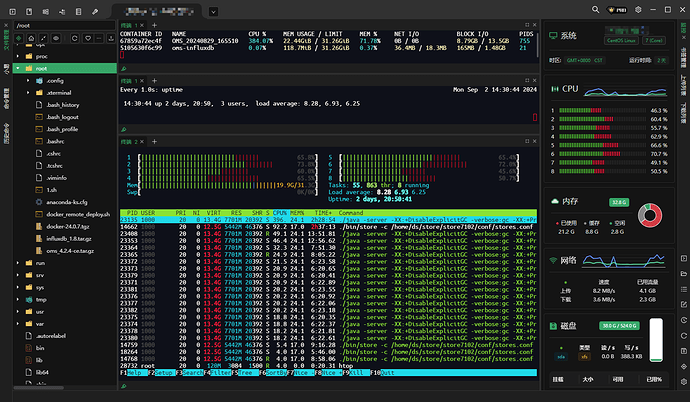This screenshot has width=690, height=402.
Task: Select the htop process row with PID 14662
Action: 328,227
